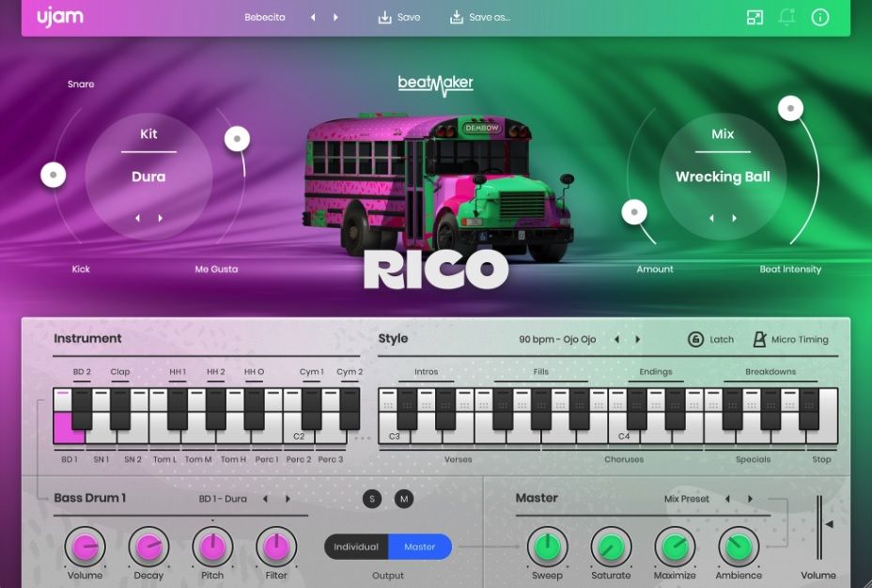This screenshot has width=872, height=588.
Task: Click the Save download icon
Action: pos(385,17)
